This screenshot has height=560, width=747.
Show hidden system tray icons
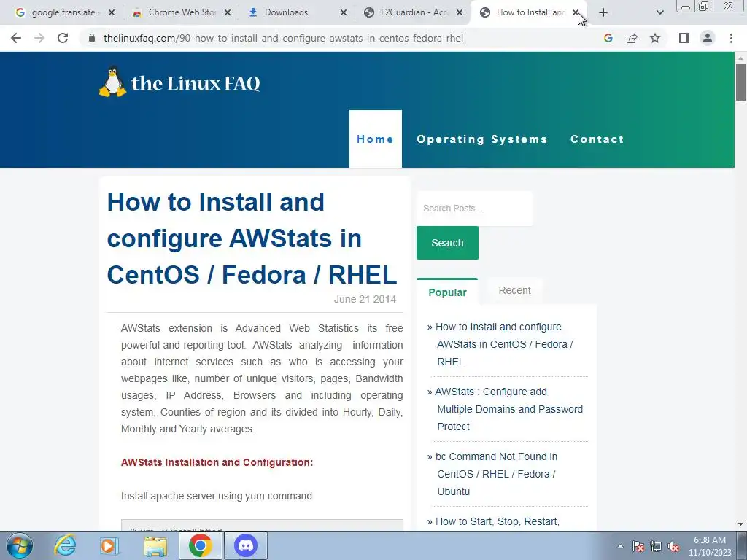[620, 546]
